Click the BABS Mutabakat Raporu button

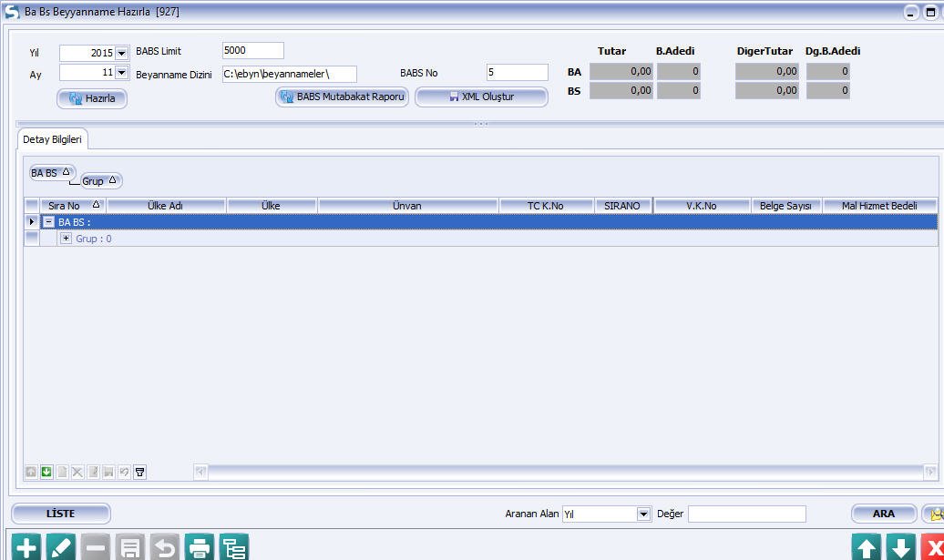[x=342, y=97]
